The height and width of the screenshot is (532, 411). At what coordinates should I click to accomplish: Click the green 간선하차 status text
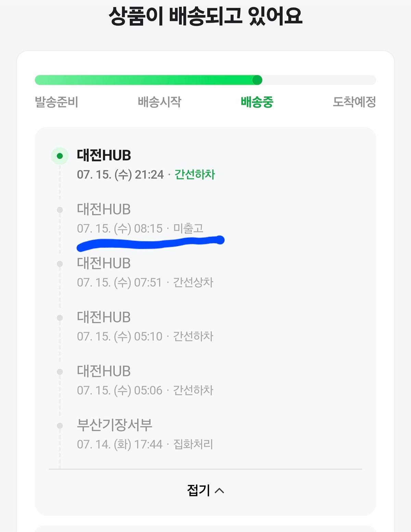[195, 175]
